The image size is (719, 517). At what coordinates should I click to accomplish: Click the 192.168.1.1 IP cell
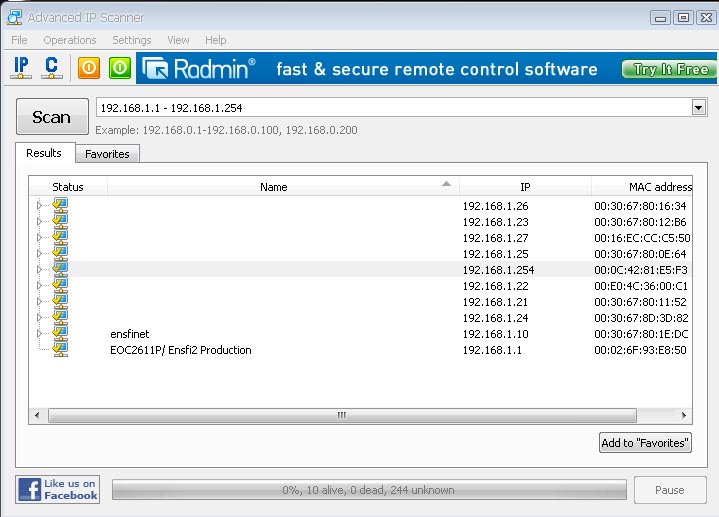tap(492, 350)
